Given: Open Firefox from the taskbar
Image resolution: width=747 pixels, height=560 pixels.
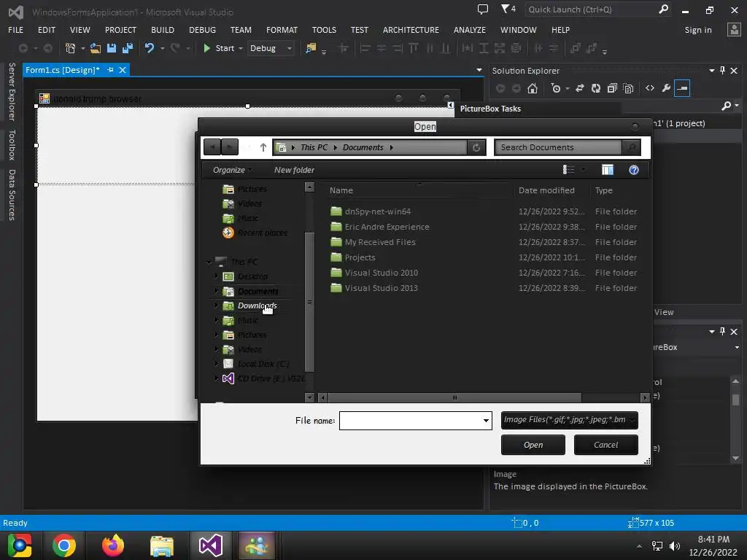Looking at the screenshot, I should [x=113, y=545].
